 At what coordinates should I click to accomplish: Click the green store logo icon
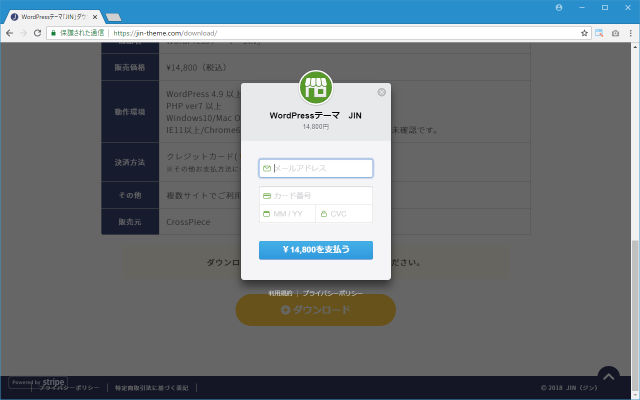point(316,87)
